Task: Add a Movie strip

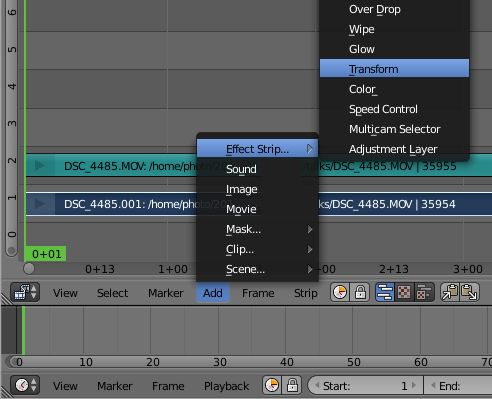Action: pyautogui.click(x=257, y=209)
